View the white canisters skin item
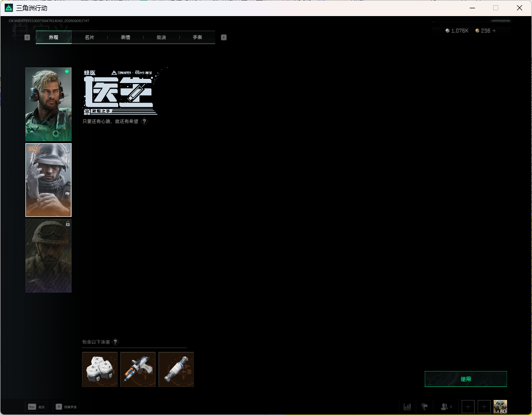The width and height of the screenshot is (532, 415). [100, 369]
